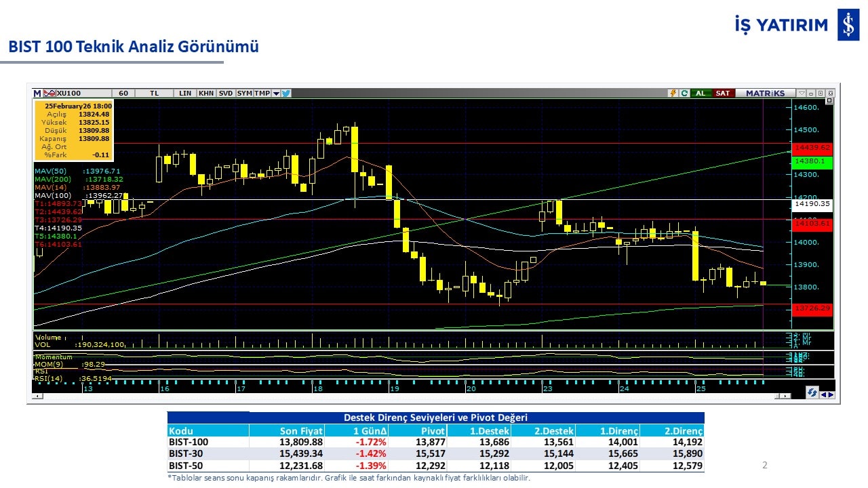
Task: Toggle LIN scale mode
Action: coord(184,93)
